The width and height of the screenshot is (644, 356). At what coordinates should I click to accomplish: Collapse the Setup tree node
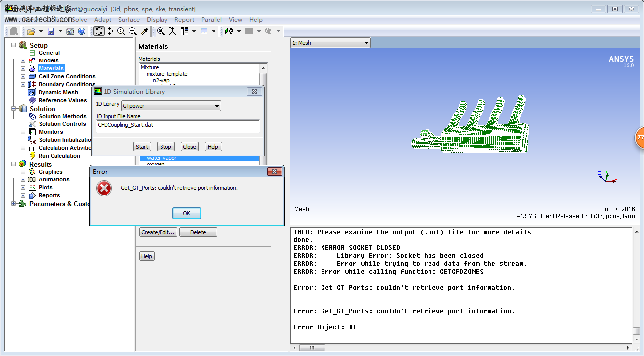14,45
